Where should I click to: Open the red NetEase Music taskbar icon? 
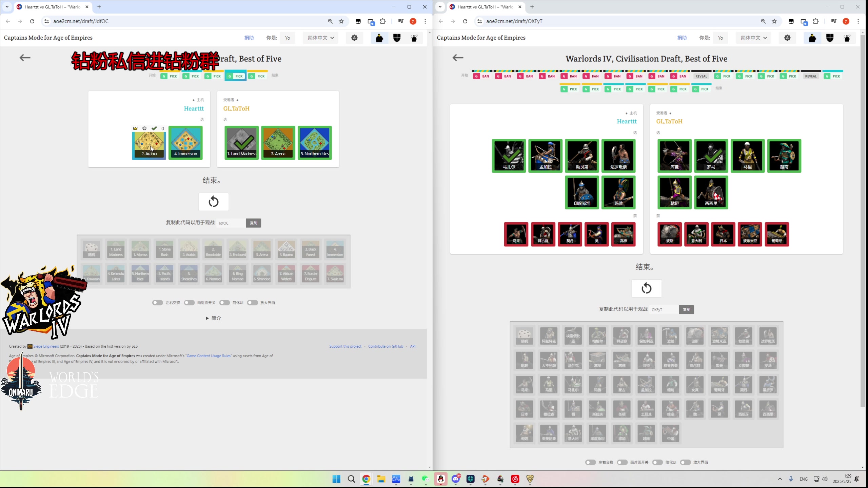click(515, 479)
